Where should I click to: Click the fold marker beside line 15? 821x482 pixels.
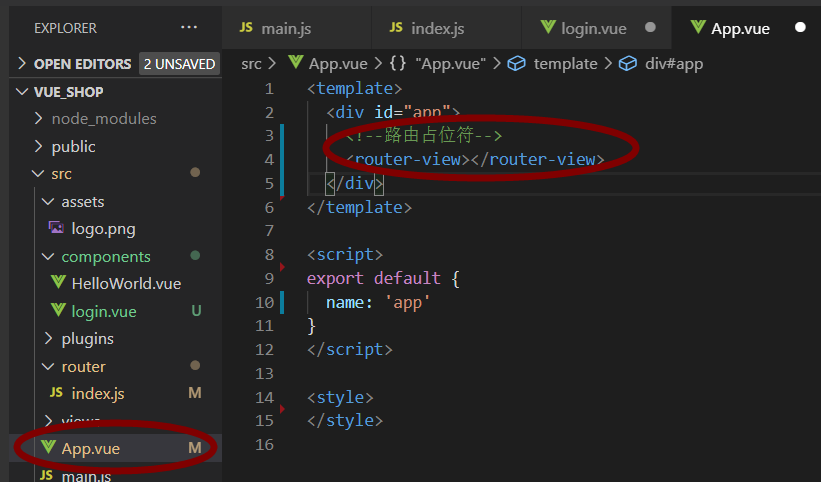(282, 409)
